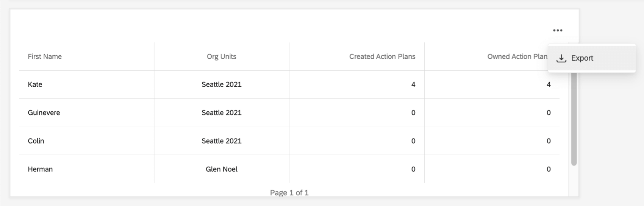Select Kate's first name cell
Viewport: 644px width, 206px height.
pyautogui.click(x=35, y=84)
